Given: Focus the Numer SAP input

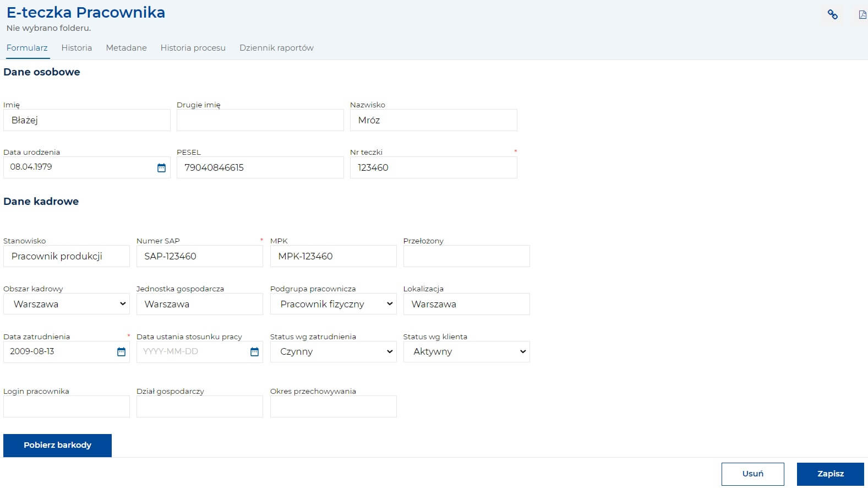Looking at the screenshot, I should click(x=200, y=256).
